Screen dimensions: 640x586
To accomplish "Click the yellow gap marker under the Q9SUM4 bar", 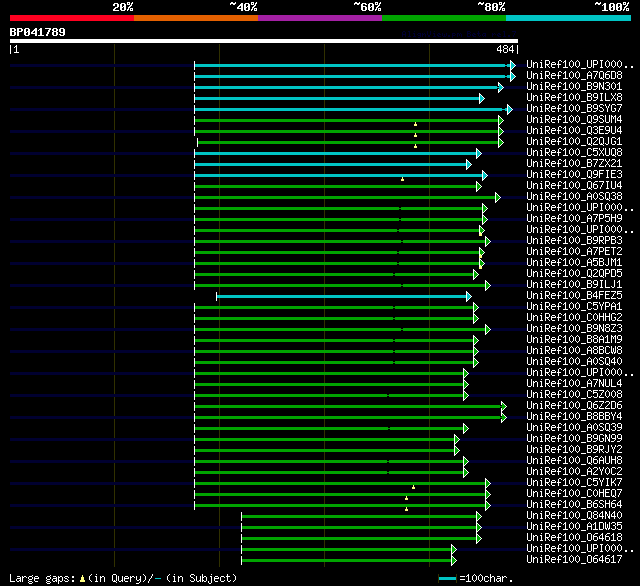I will [x=416, y=124].
